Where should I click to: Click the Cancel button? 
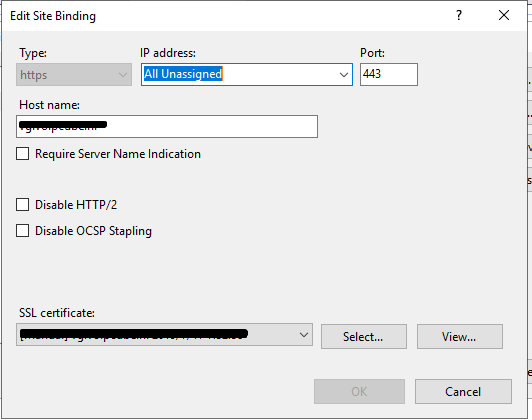(x=463, y=392)
